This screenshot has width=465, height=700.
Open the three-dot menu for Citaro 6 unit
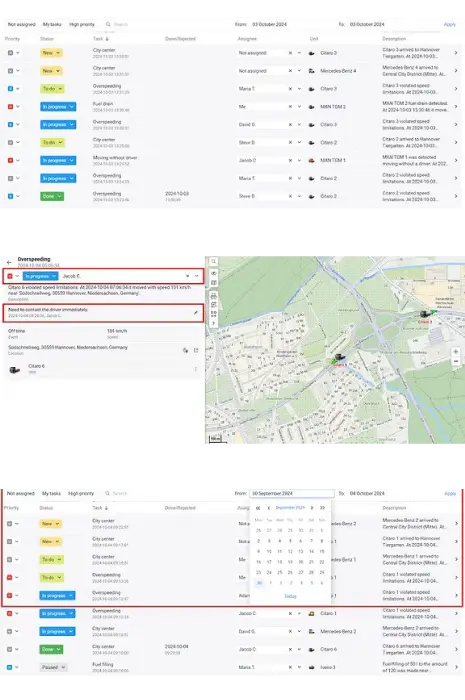click(x=195, y=369)
